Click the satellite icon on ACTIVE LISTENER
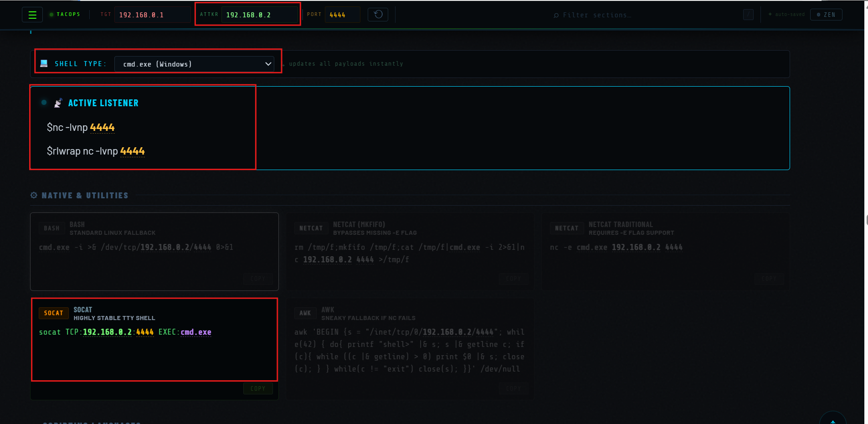 [x=58, y=102]
